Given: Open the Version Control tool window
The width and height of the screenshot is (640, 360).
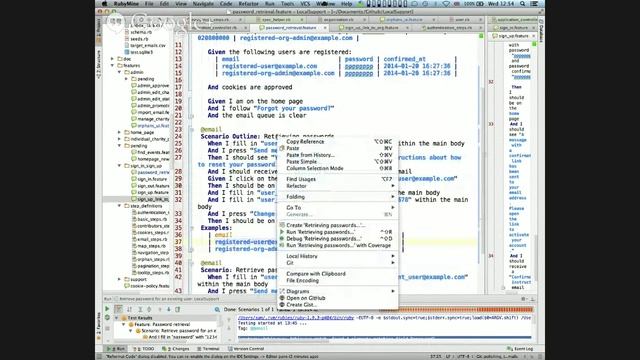Looking at the screenshot, I should click(x=246, y=349).
